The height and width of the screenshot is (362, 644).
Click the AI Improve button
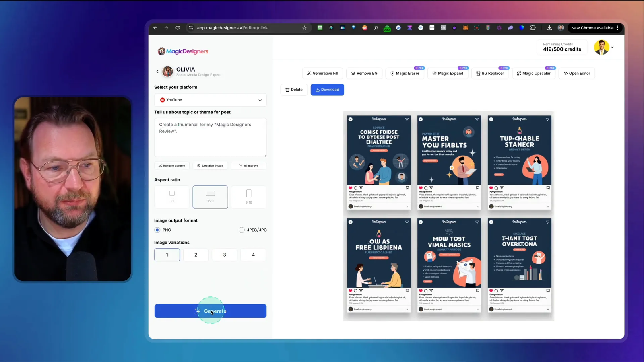[249, 165]
